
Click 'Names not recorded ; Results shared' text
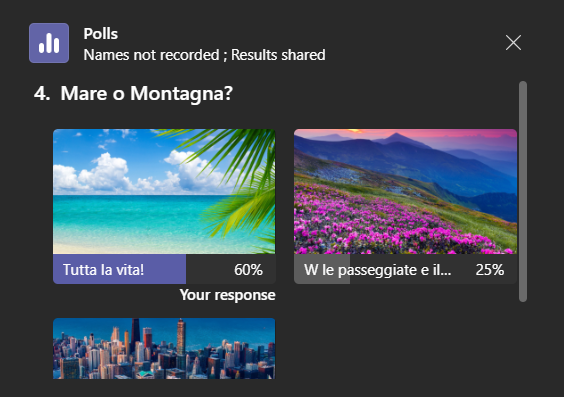click(x=204, y=55)
